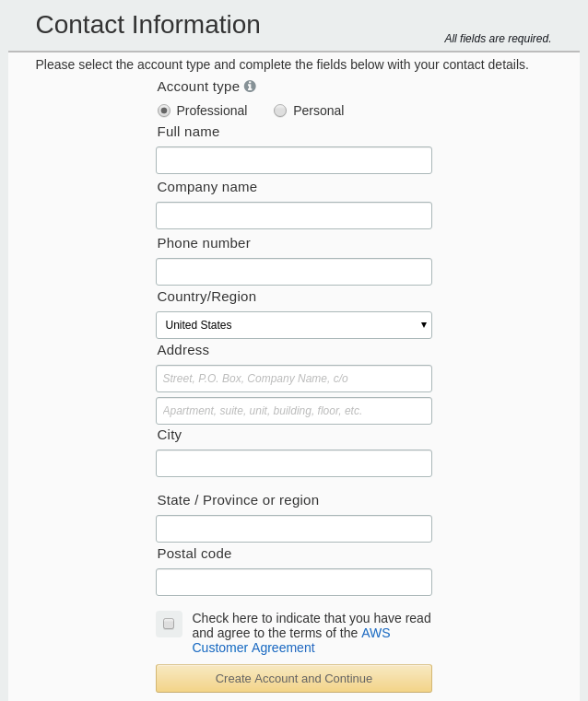This screenshot has height=701, width=588.
Task: Click the apartment, suite, unit field
Action: [294, 411]
